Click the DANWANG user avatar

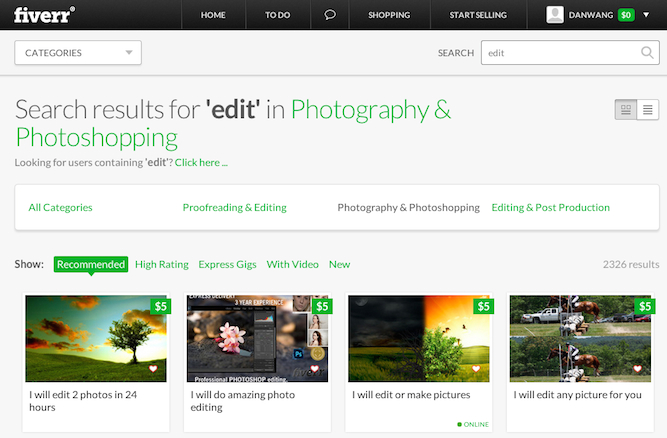pyautogui.click(x=555, y=15)
